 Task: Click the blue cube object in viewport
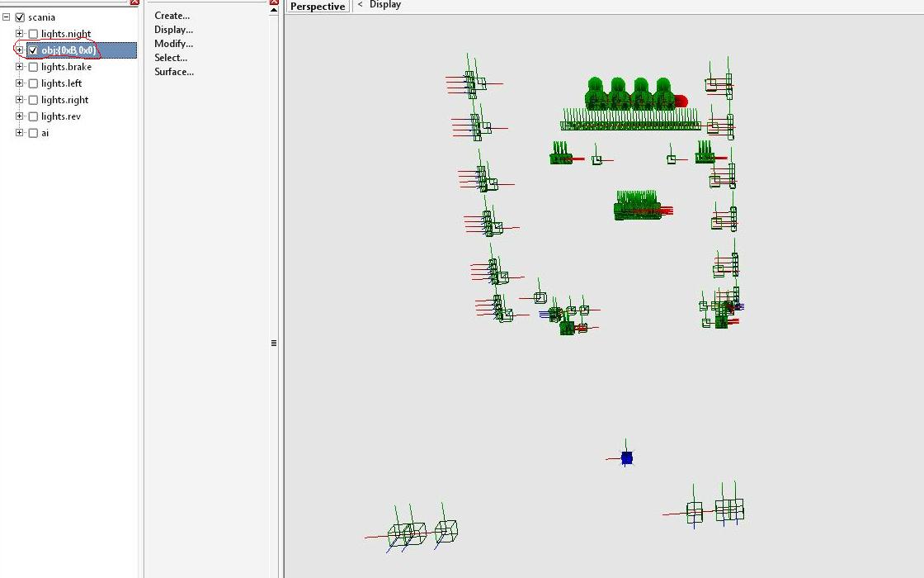point(626,457)
